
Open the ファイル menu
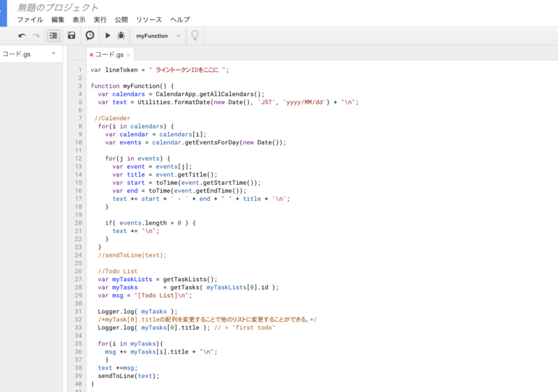point(30,20)
